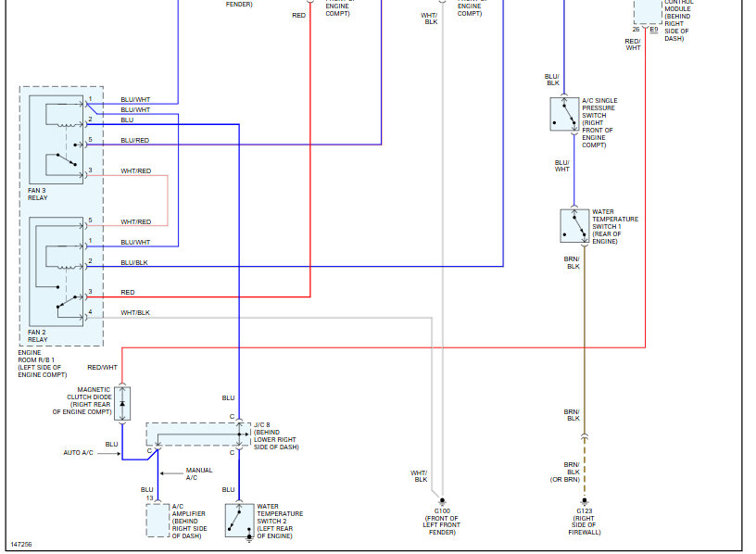Screen dimensions: 756x554
Task: Click 'WHT/BLK' label at Fan 2 relay pin 4
Action: (x=135, y=312)
